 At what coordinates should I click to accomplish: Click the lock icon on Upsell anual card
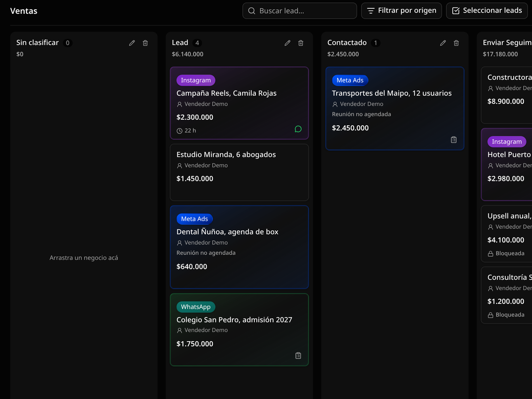[x=490, y=254]
